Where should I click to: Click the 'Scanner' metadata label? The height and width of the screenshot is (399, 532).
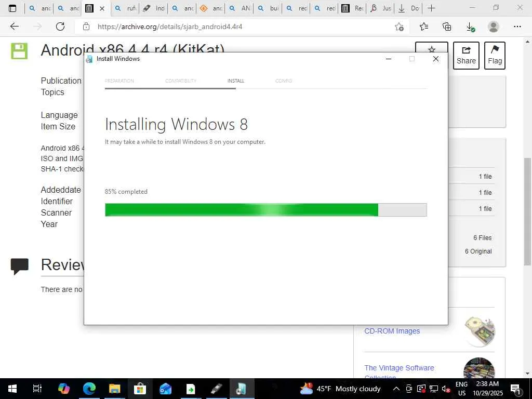click(56, 212)
